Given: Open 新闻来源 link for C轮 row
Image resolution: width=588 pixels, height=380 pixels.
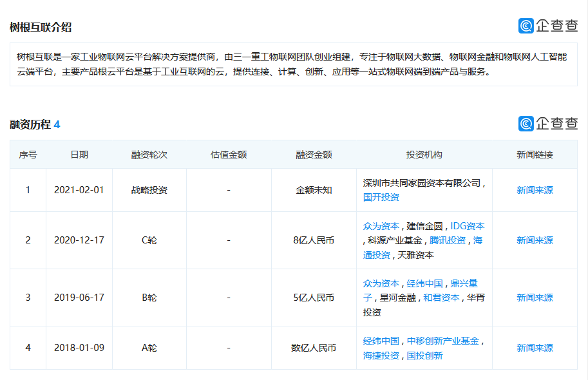Looking at the screenshot, I should [x=535, y=240].
